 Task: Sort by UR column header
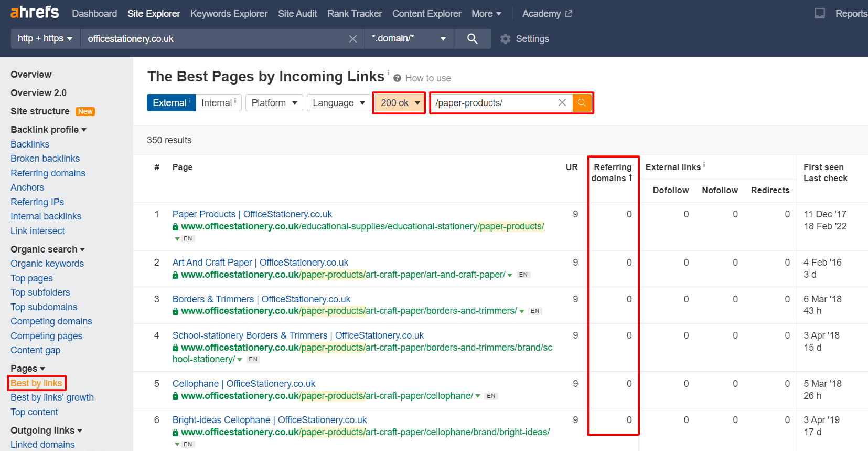572,167
